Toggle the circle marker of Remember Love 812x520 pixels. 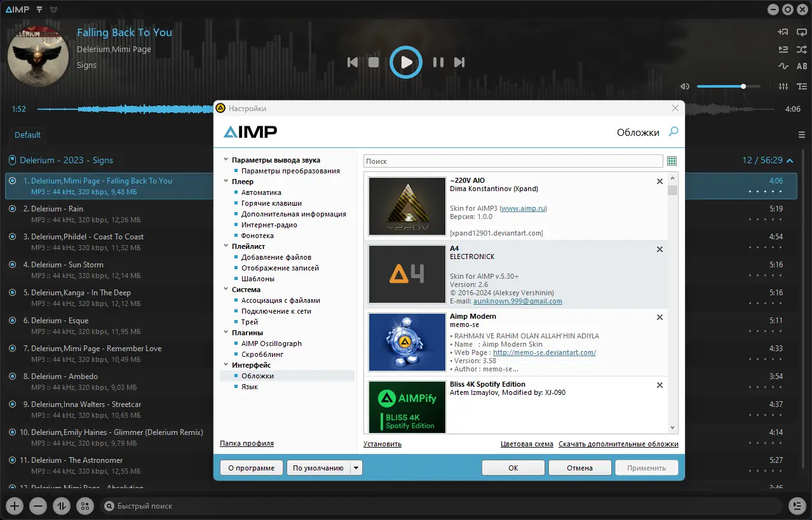coord(12,348)
